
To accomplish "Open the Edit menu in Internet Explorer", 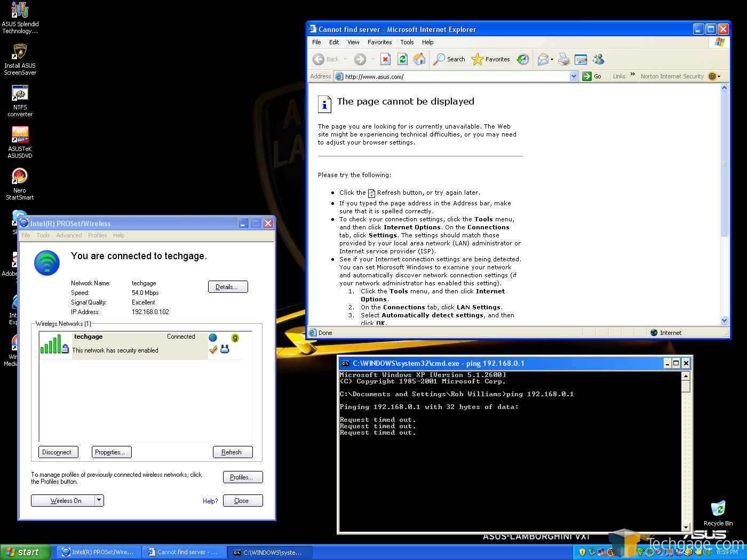I will (334, 42).
